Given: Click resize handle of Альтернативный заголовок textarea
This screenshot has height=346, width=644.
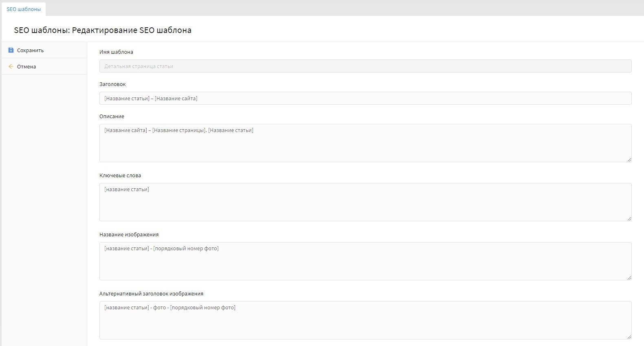Looking at the screenshot, I should coord(629,337).
